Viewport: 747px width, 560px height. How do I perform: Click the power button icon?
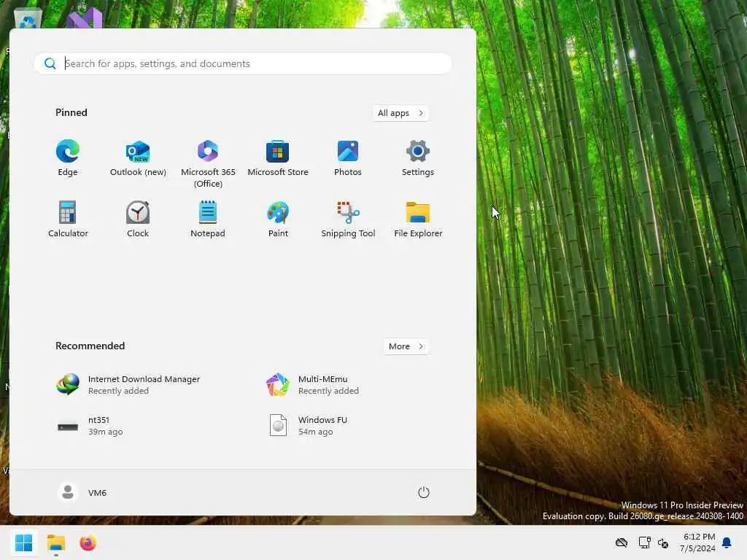424,492
